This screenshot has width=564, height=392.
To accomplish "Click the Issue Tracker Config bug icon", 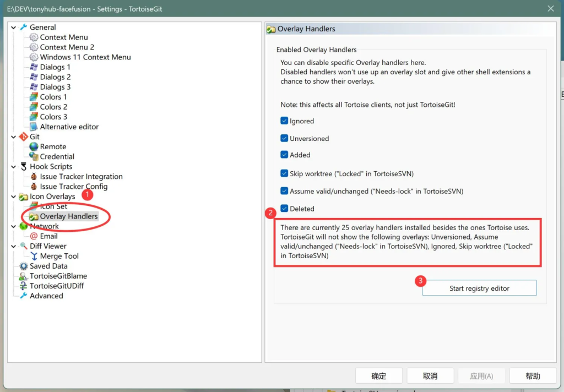I will click(x=34, y=186).
